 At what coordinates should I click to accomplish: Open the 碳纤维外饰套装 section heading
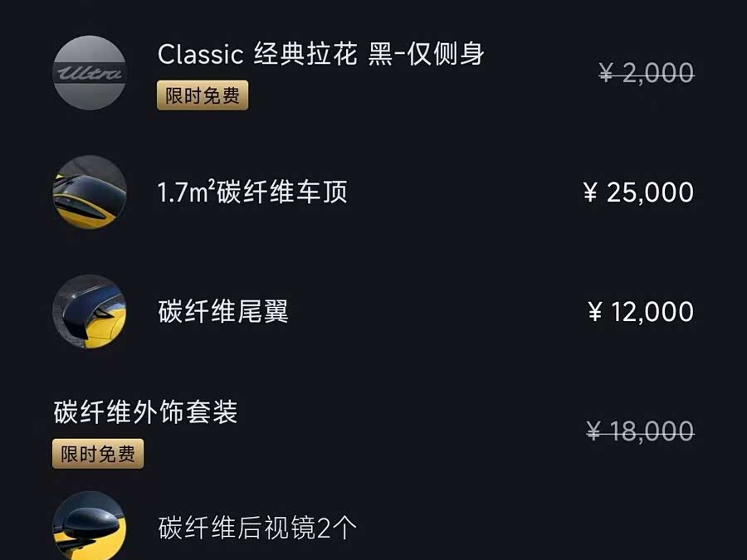coord(145,412)
